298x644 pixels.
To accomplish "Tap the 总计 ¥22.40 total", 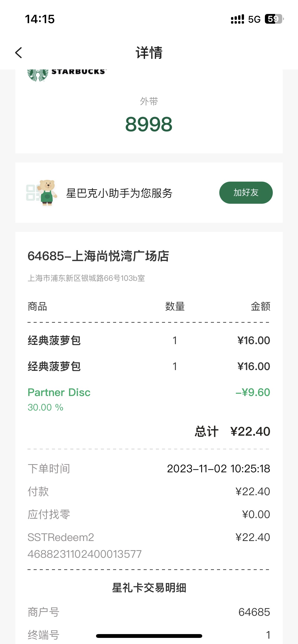I will 232,431.
